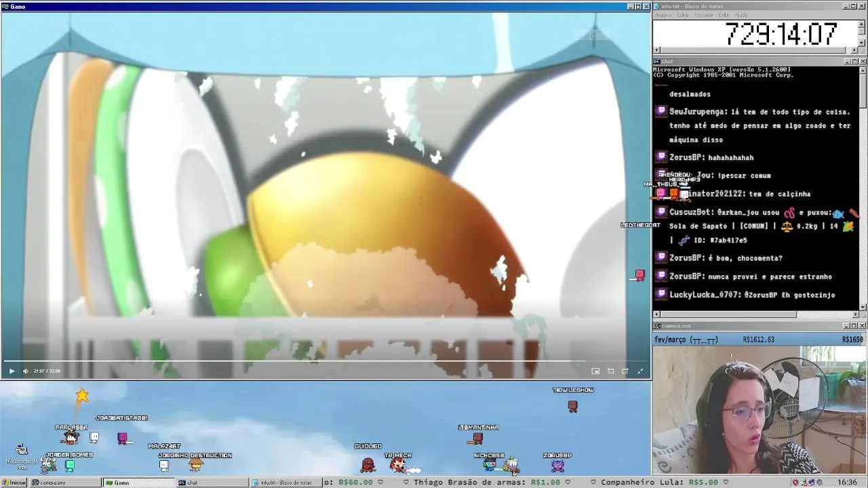
Task: Click the JOADER_GOMES green character sprite
Action: coord(69,465)
